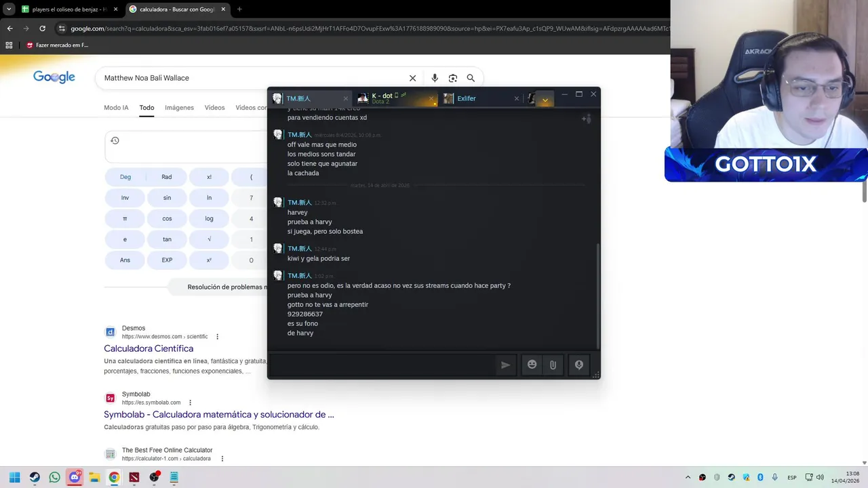This screenshot has height=488, width=868.
Task: Open Chrome tab search dropdown
Action: (x=9, y=9)
